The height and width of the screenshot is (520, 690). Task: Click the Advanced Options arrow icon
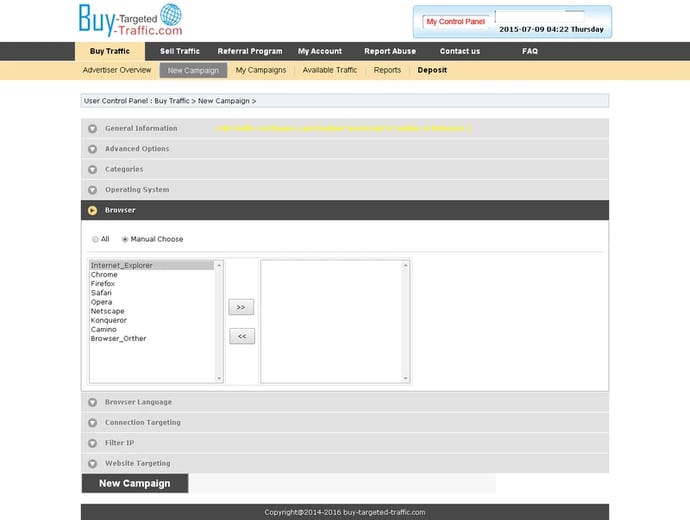[92, 149]
